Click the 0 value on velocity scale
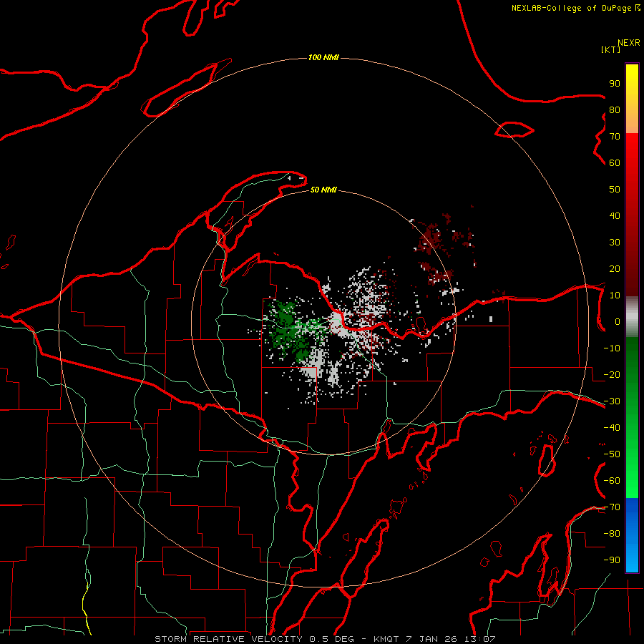644x644 pixels. coord(618,321)
